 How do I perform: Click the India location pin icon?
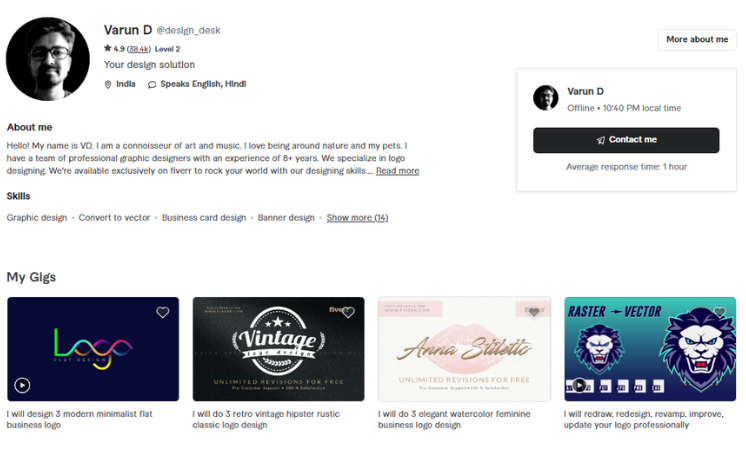(x=108, y=85)
